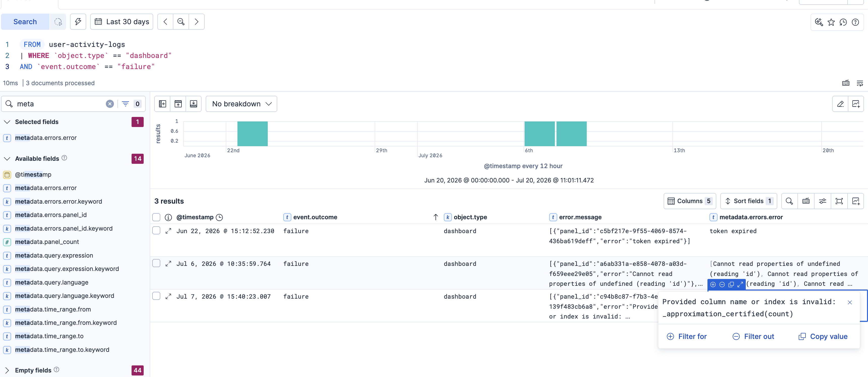Open the field type filter button
868x377 pixels.
coord(131,104)
